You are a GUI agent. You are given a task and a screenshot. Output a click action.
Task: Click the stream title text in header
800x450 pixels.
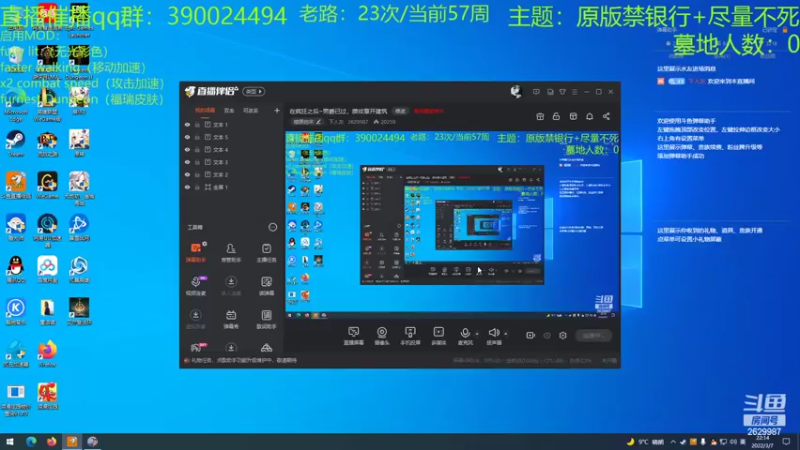338,111
